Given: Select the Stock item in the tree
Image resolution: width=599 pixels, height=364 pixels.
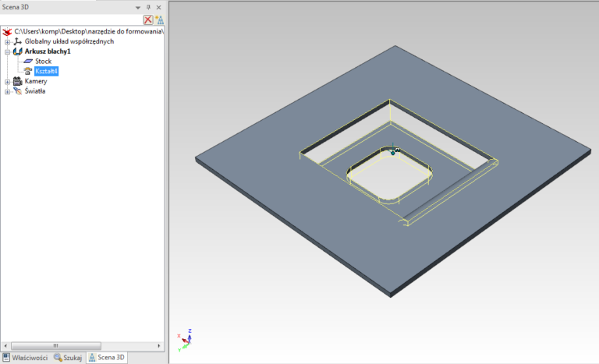Looking at the screenshot, I should click(x=43, y=62).
